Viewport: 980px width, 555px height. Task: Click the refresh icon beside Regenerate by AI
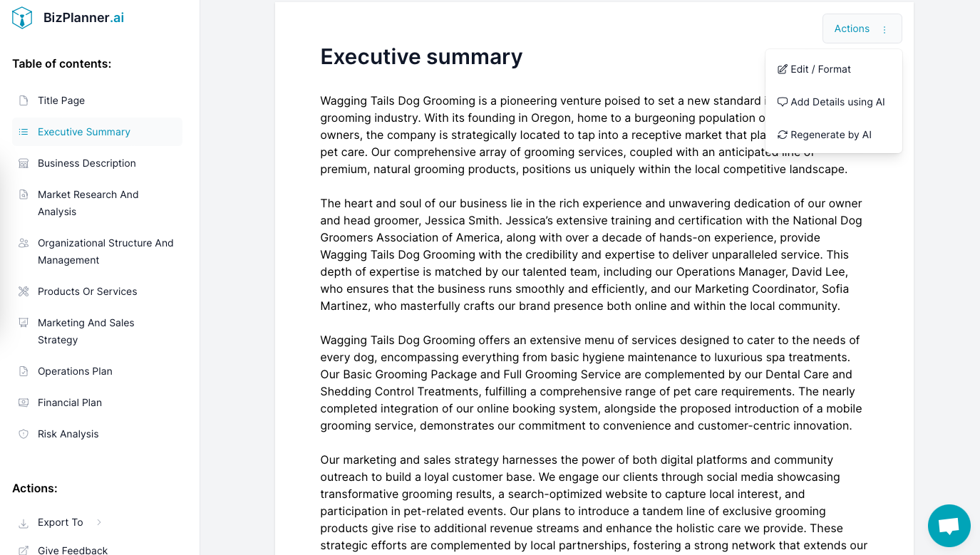coord(782,135)
